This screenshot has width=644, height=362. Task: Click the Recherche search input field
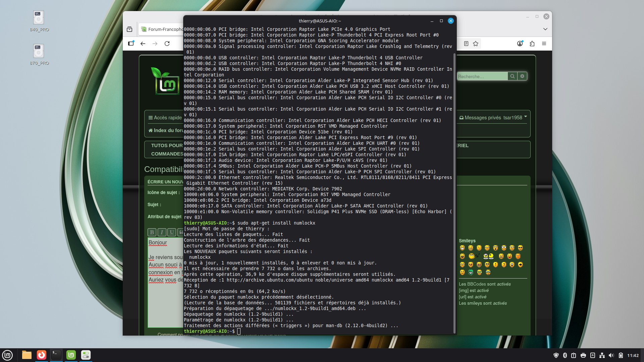pos(482,76)
